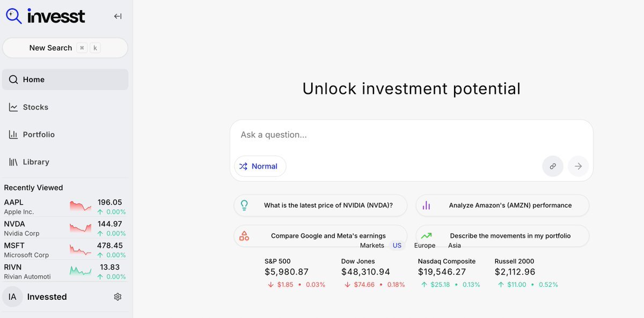The width and height of the screenshot is (644, 318).
Task: Open the Normal mode selector
Action: pos(260,166)
